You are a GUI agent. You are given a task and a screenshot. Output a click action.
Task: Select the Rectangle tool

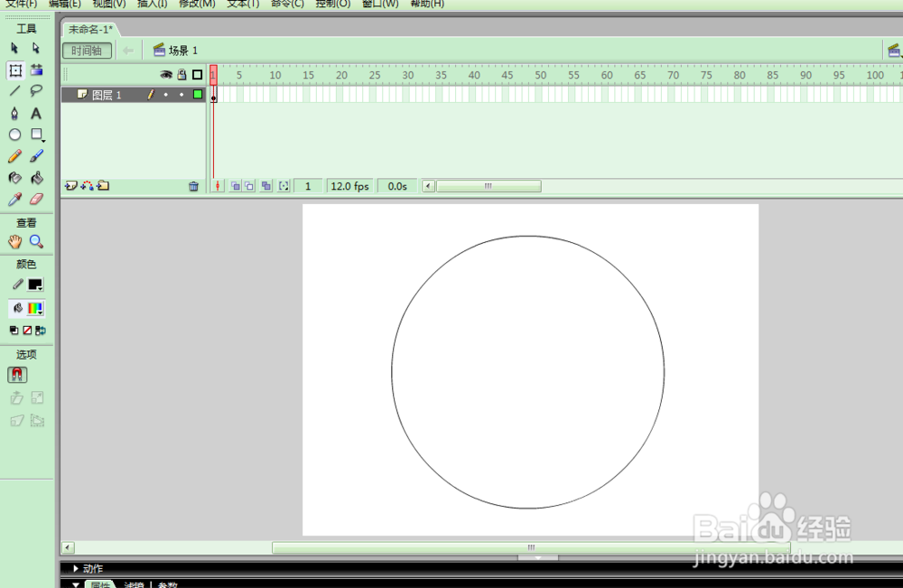coord(36,135)
